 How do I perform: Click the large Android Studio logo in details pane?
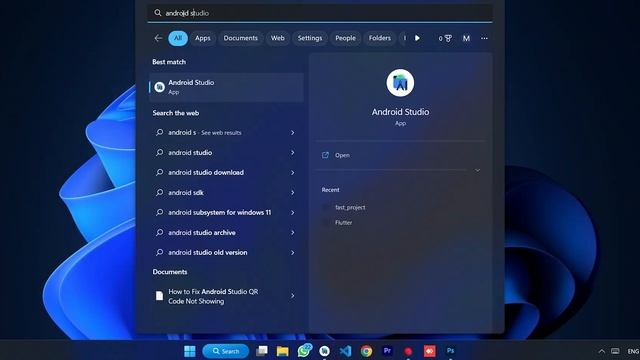click(x=400, y=83)
